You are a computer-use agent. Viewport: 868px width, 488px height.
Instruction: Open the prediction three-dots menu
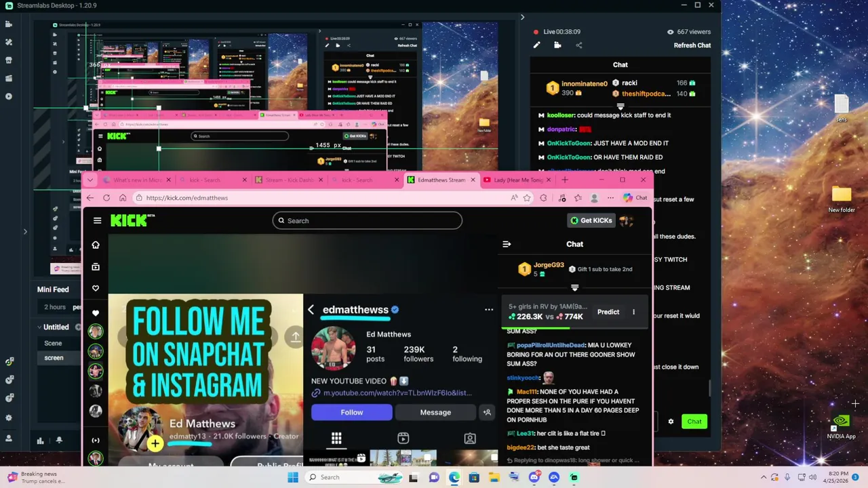click(633, 312)
